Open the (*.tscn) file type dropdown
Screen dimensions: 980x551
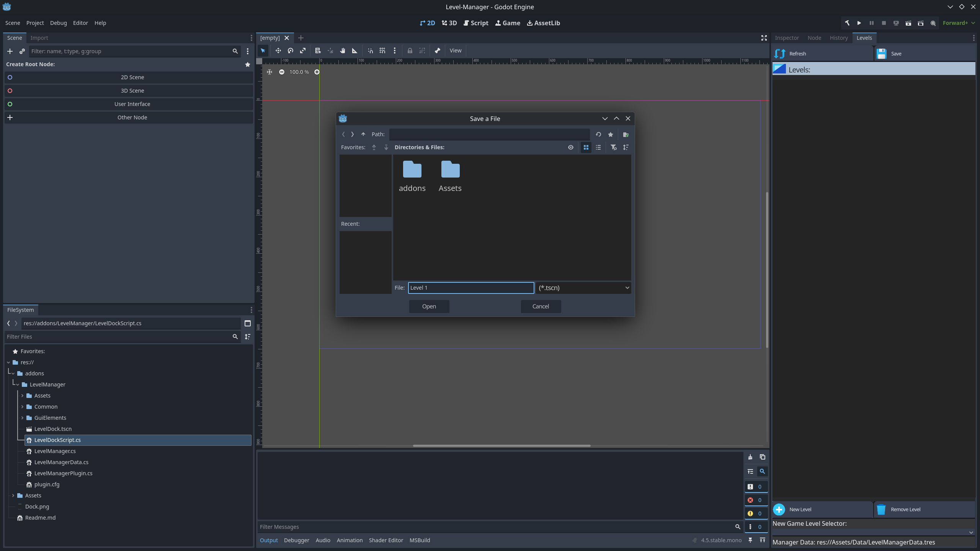(x=583, y=288)
